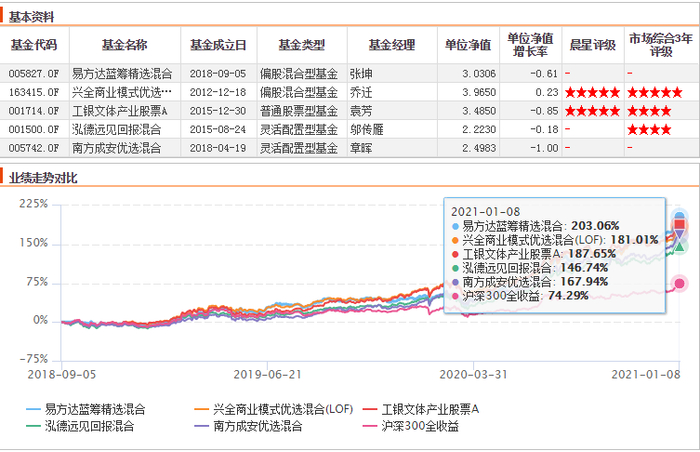Click net value 2.4983

479,148
